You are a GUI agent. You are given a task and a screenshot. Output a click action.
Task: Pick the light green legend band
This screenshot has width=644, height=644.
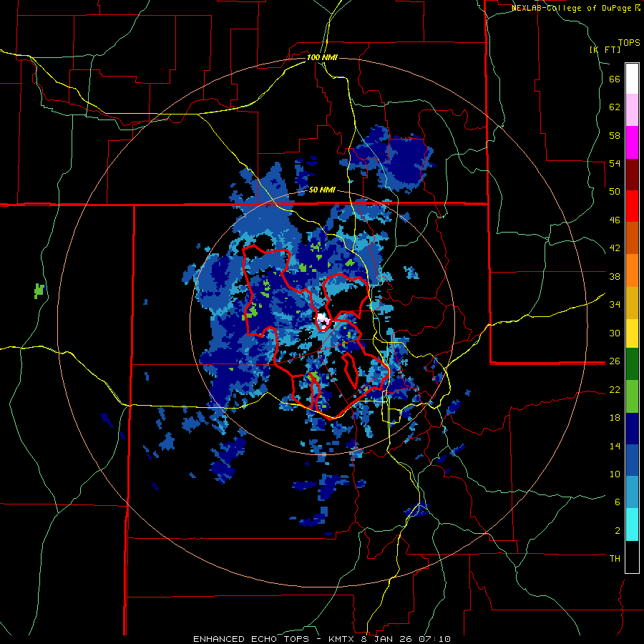pos(632,396)
